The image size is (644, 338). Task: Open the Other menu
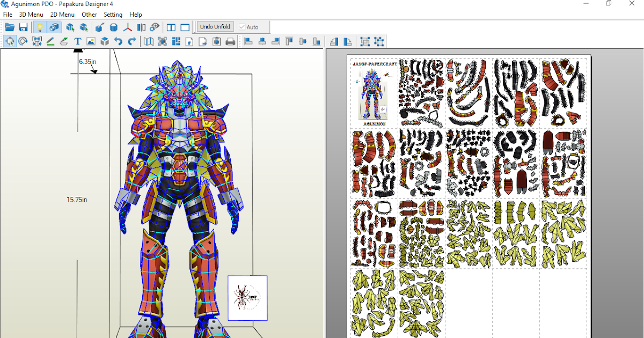pyautogui.click(x=89, y=14)
